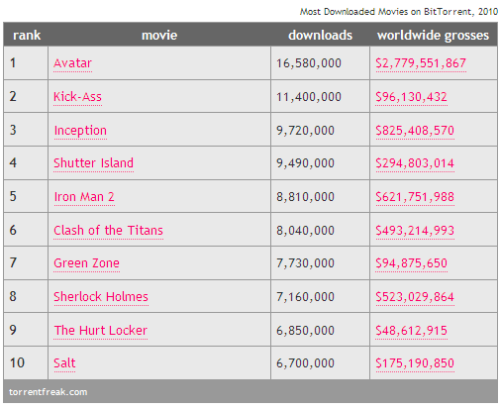Viewport: 500px width, 409px height.
Task: Open the Avatar movie link
Action: (x=73, y=63)
